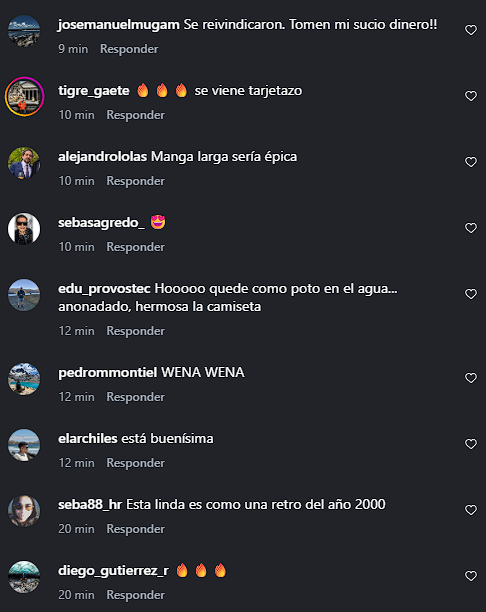Like elarchiles's comment heart
The height and width of the screenshot is (612, 486).
pyautogui.click(x=471, y=444)
